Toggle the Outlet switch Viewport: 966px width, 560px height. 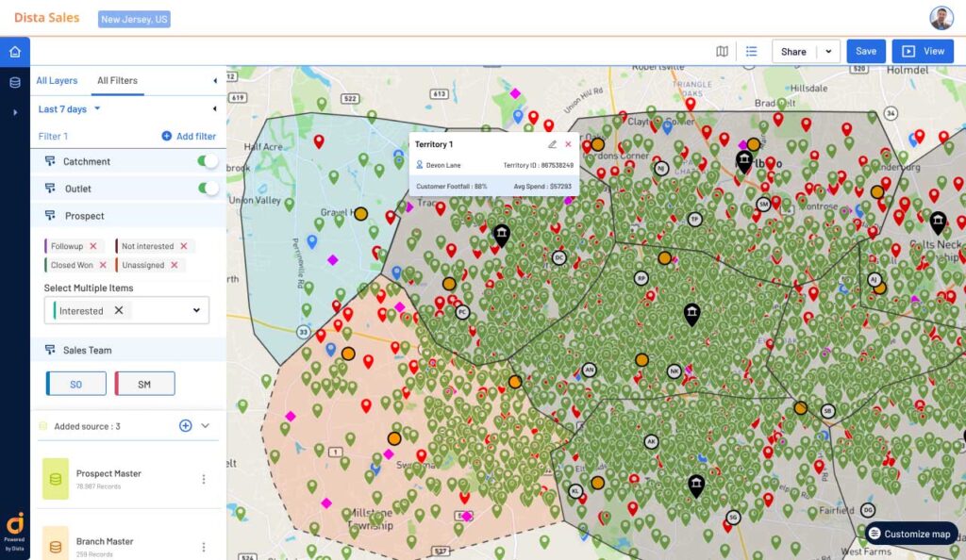pyautogui.click(x=208, y=189)
